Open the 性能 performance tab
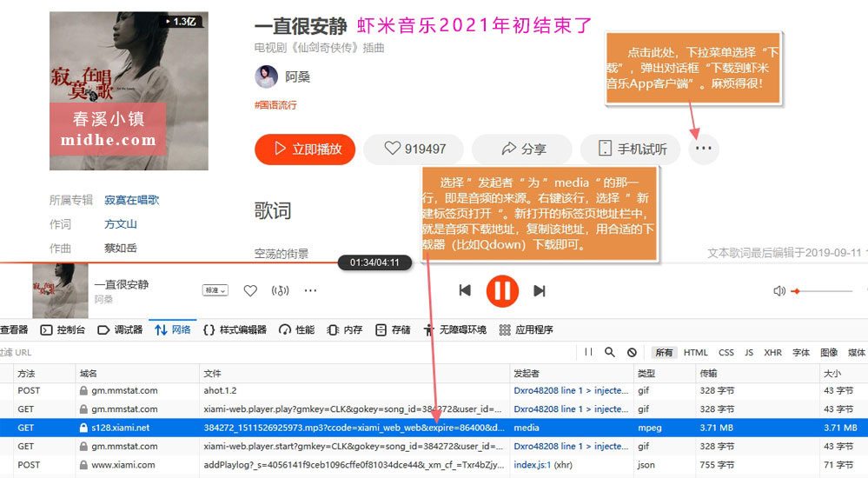 click(x=296, y=330)
